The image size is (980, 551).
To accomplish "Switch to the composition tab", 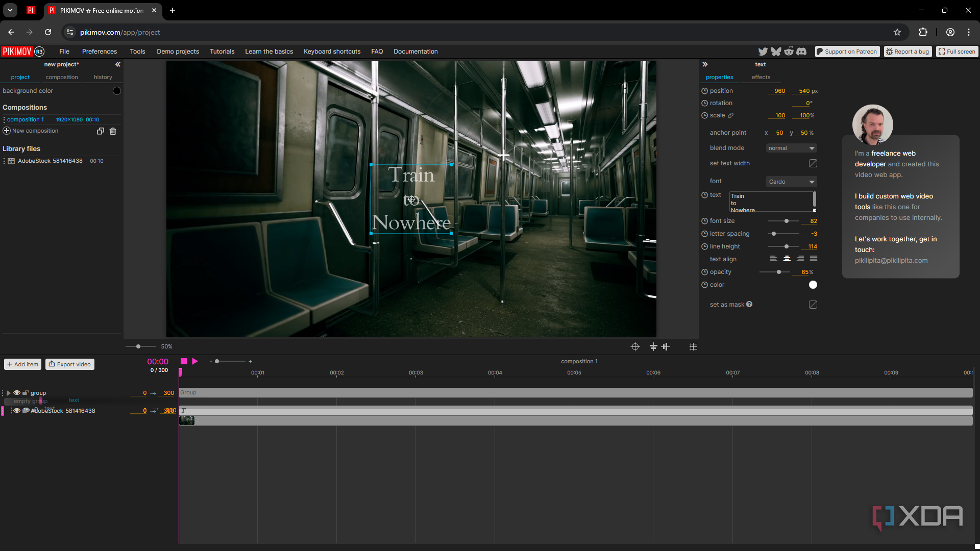I will tap(62, 78).
